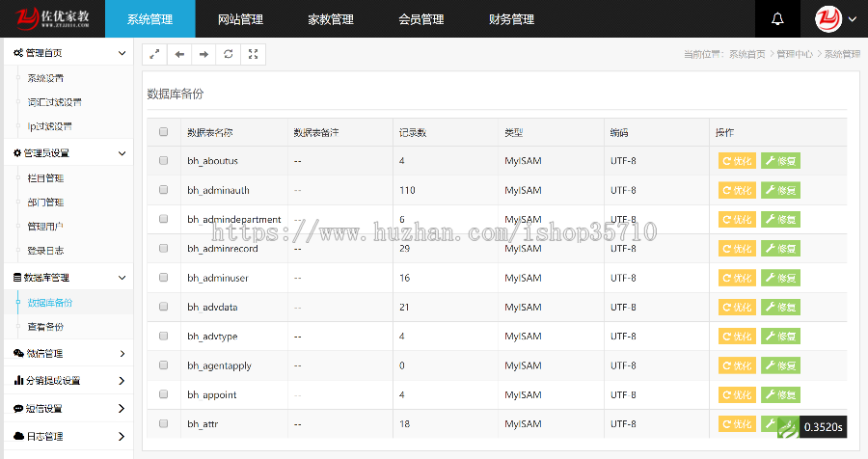Image resolution: width=868 pixels, height=459 pixels.
Task: Click 修复 button for bh_adminrecord
Action: (x=780, y=249)
